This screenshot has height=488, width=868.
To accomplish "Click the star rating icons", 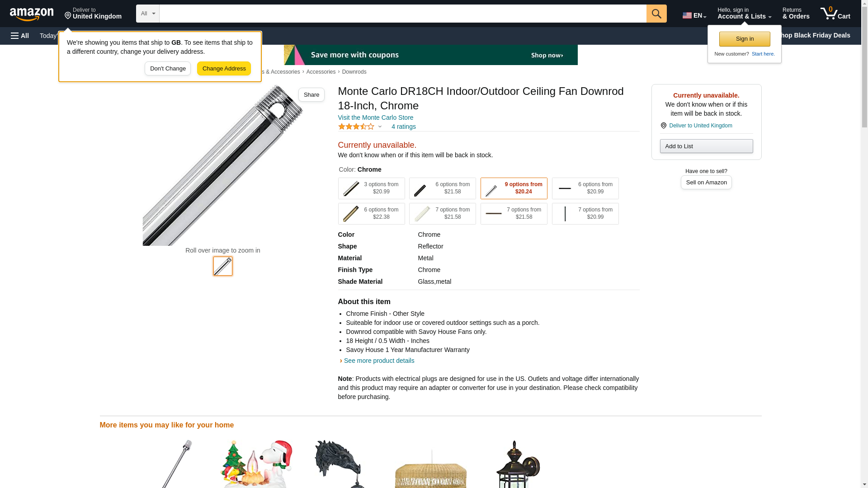I will coord(356,127).
